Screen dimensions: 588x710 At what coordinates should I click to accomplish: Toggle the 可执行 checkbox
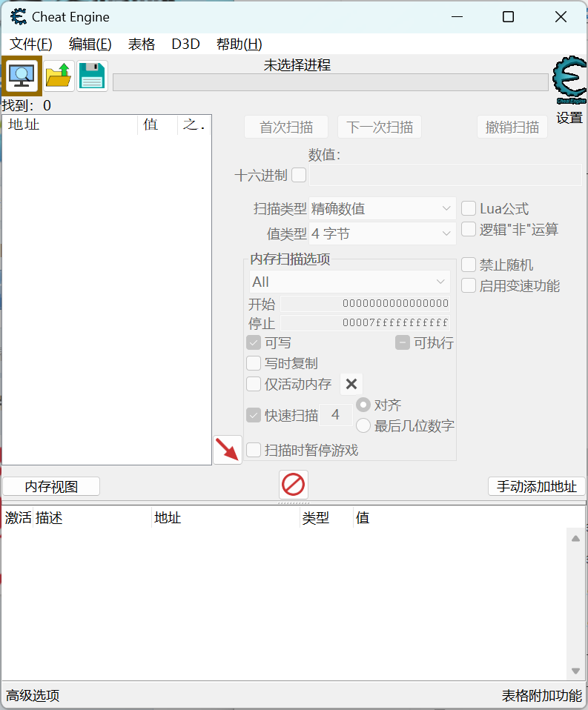coord(403,342)
